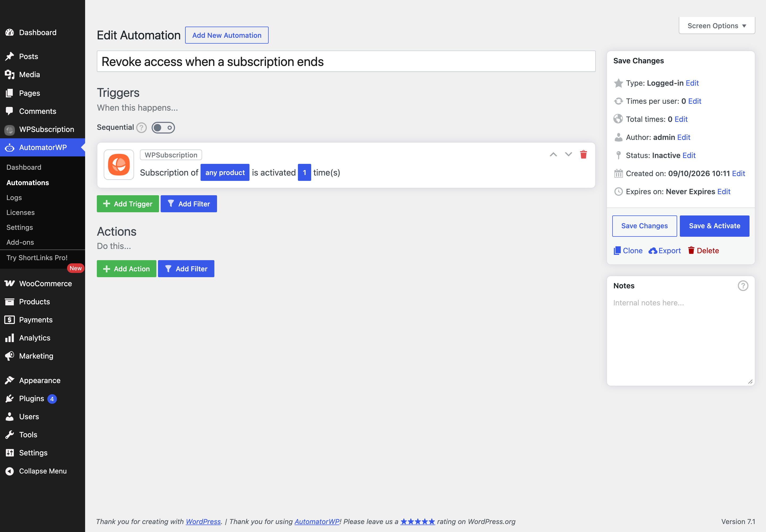The image size is (766, 532).
Task: Follow the AutomatorWP footer link
Action: pyautogui.click(x=317, y=522)
